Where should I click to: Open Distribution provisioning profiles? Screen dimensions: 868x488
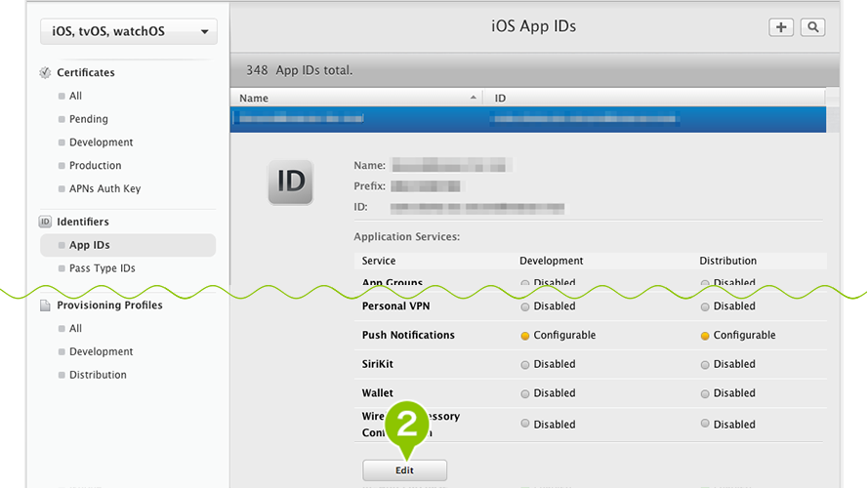[x=98, y=375]
